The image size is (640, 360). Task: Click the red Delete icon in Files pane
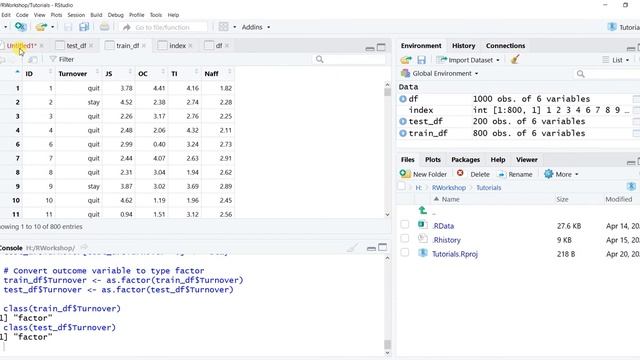(460, 173)
